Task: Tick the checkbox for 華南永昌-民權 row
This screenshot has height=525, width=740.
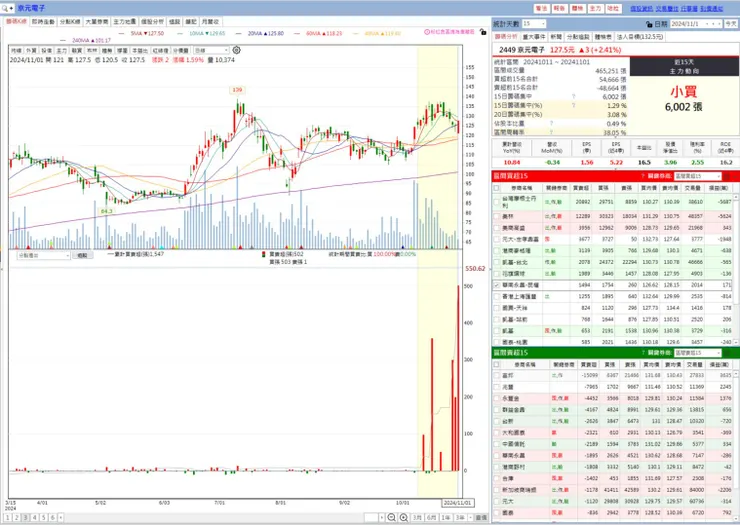Action: [x=496, y=285]
